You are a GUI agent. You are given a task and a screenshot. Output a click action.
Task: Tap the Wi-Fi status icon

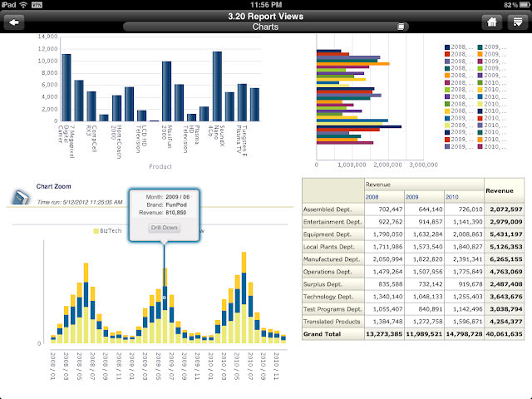pyautogui.click(x=23, y=4)
